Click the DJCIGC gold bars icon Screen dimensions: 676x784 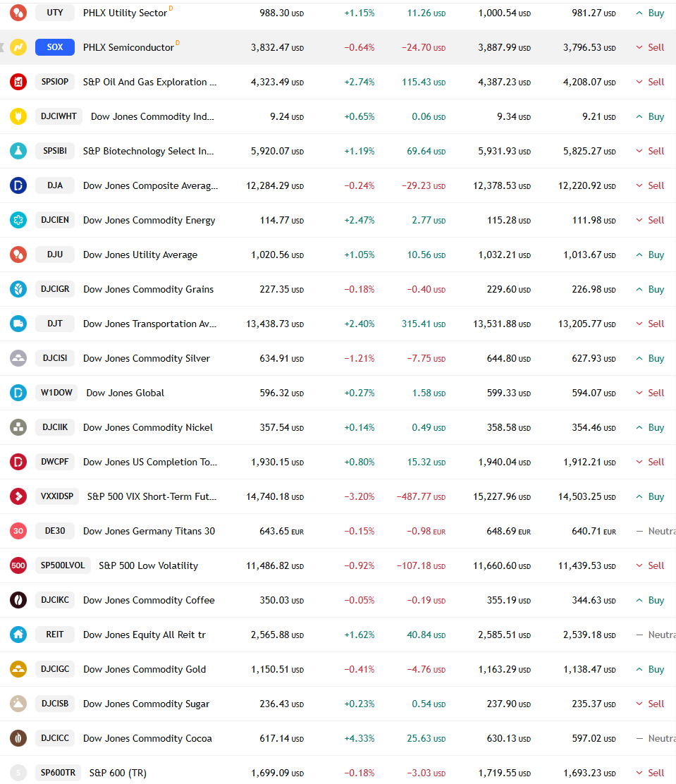[18, 668]
